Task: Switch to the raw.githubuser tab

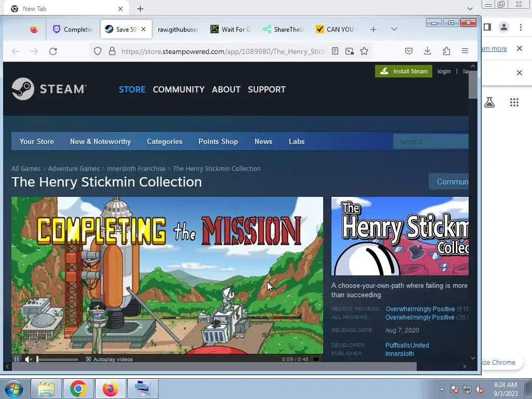Action: click(x=178, y=30)
